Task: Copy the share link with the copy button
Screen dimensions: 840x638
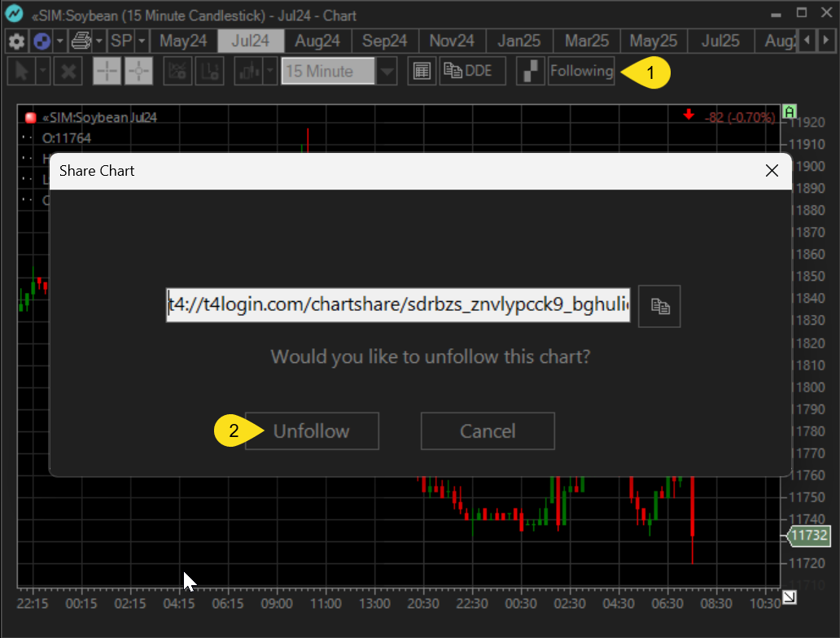Action: pyautogui.click(x=659, y=307)
